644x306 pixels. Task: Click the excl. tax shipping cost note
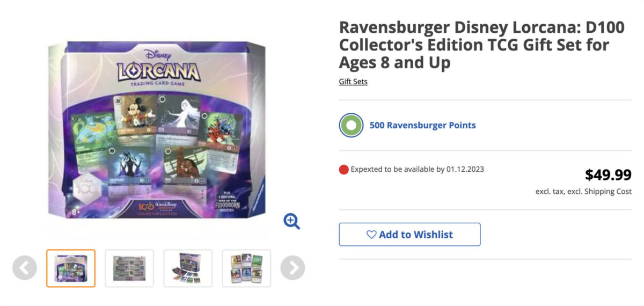583,192
